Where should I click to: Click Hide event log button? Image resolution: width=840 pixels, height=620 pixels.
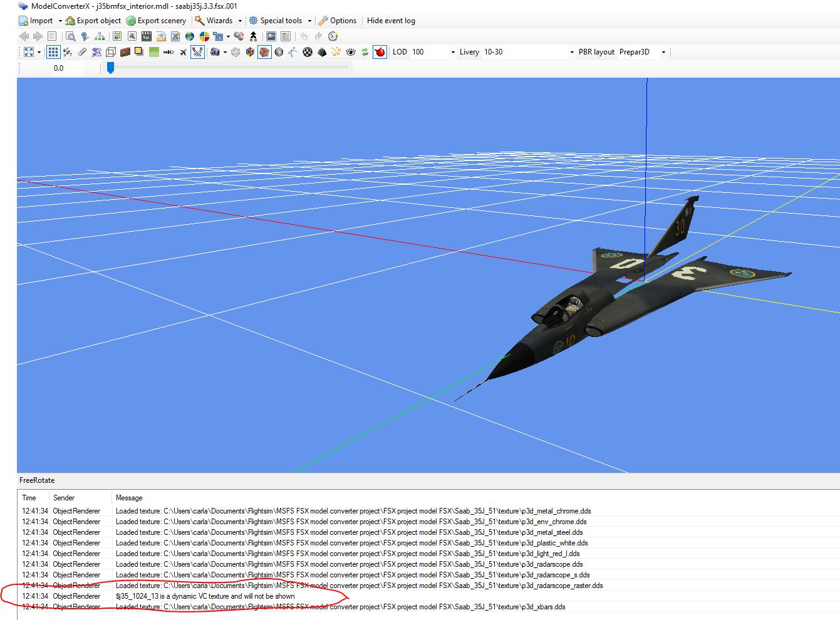click(391, 21)
